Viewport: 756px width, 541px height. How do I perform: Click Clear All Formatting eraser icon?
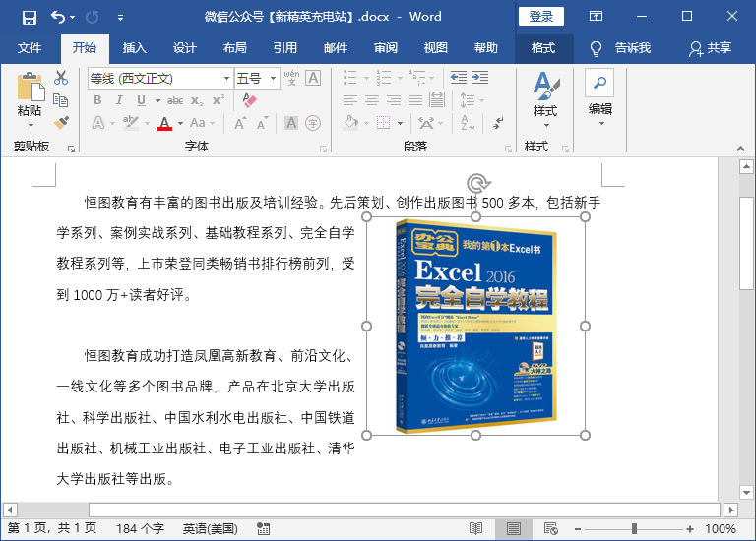(249, 100)
